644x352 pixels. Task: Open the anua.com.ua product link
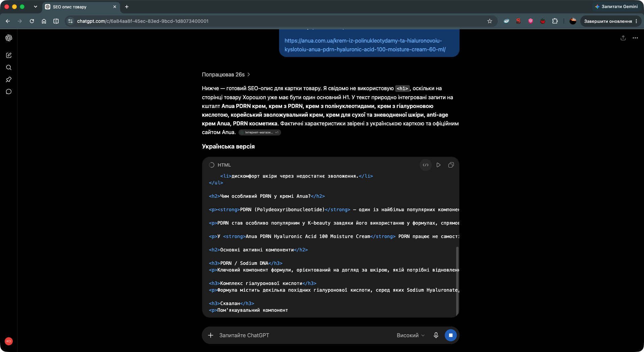[365, 45]
